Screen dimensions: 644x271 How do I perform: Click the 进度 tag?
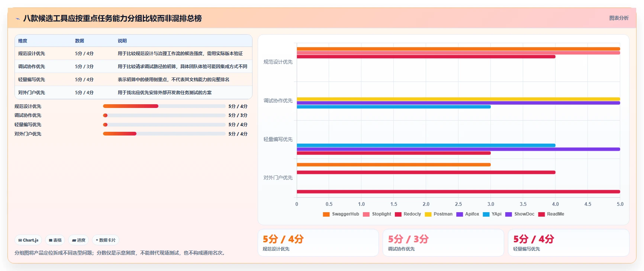tap(78, 240)
